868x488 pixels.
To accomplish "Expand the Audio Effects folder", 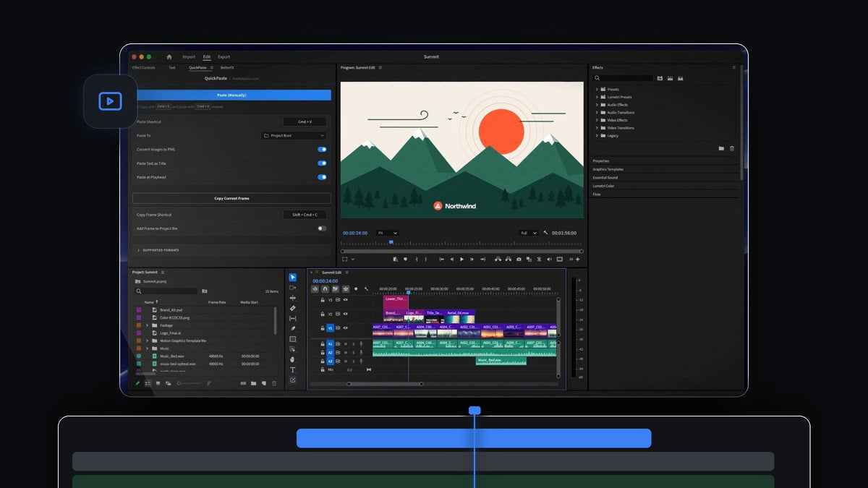I will pyautogui.click(x=597, y=105).
